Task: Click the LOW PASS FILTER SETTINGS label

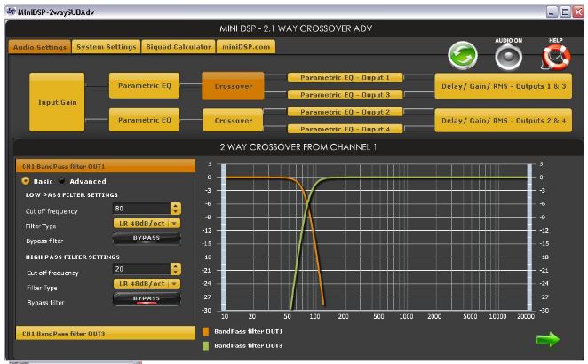Action: (72, 195)
